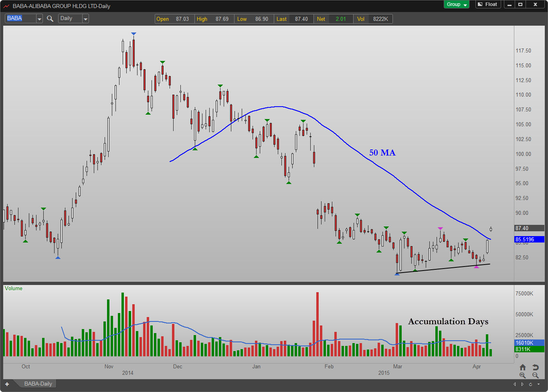The height and width of the screenshot is (392, 548).
Task: Reset chart view with the home icon
Action: [523, 367]
